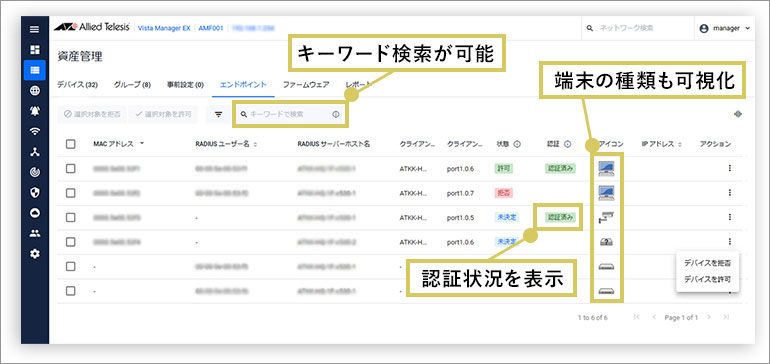Switch to the デバイス (32) tab
The image size is (770, 364).
[x=78, y=84]
